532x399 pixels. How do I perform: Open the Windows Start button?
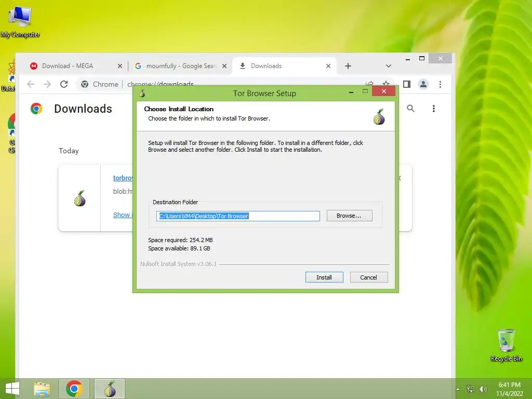(12, 389)
